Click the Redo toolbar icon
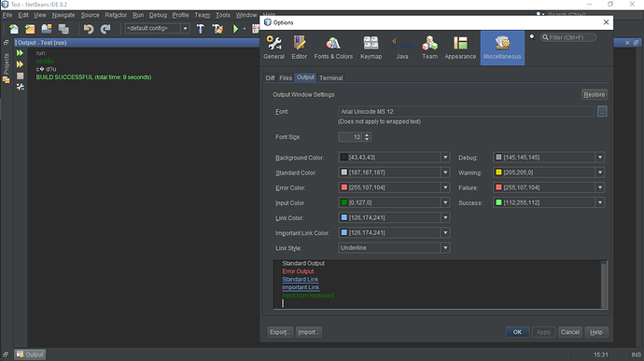 (x=105, y=29)
